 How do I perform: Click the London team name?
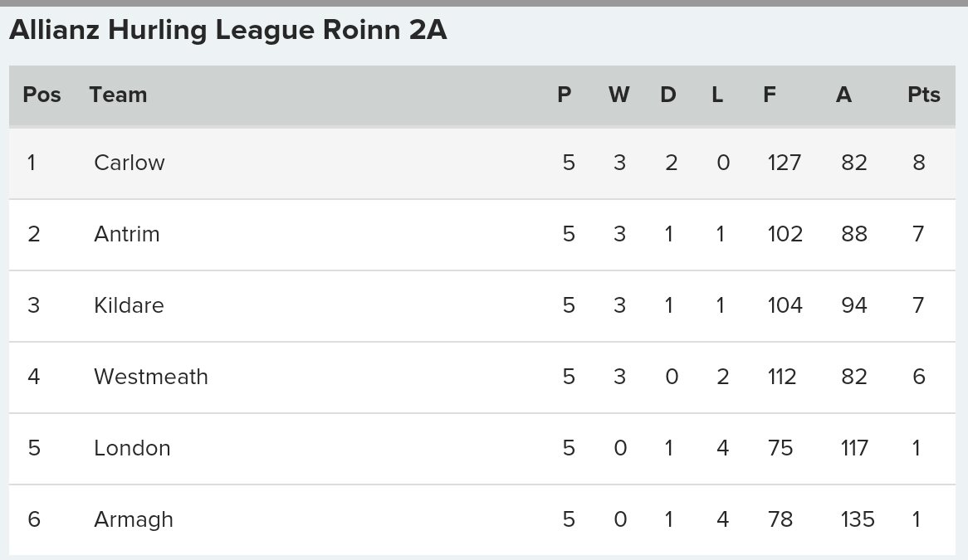point(132,448)
